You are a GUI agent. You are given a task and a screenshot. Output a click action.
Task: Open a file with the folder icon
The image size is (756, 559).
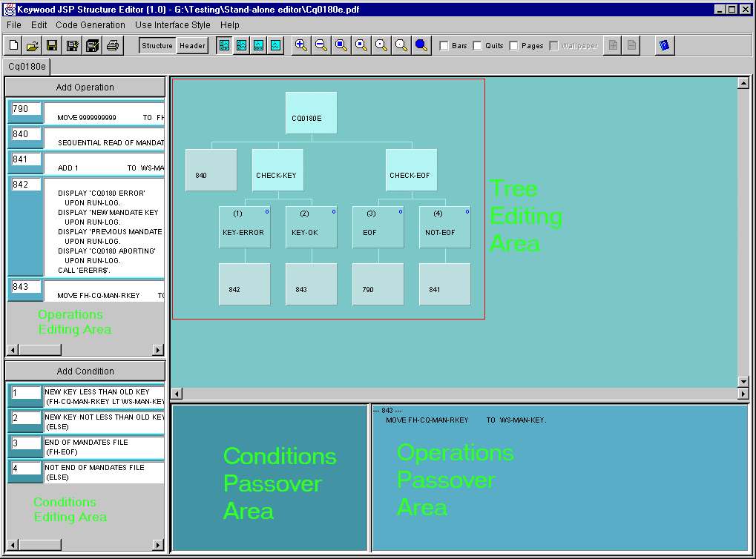[33, 46]
